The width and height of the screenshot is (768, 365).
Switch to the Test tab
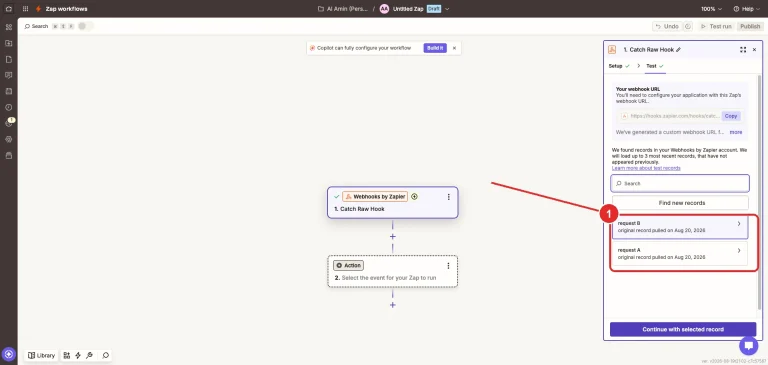[655, 66]
